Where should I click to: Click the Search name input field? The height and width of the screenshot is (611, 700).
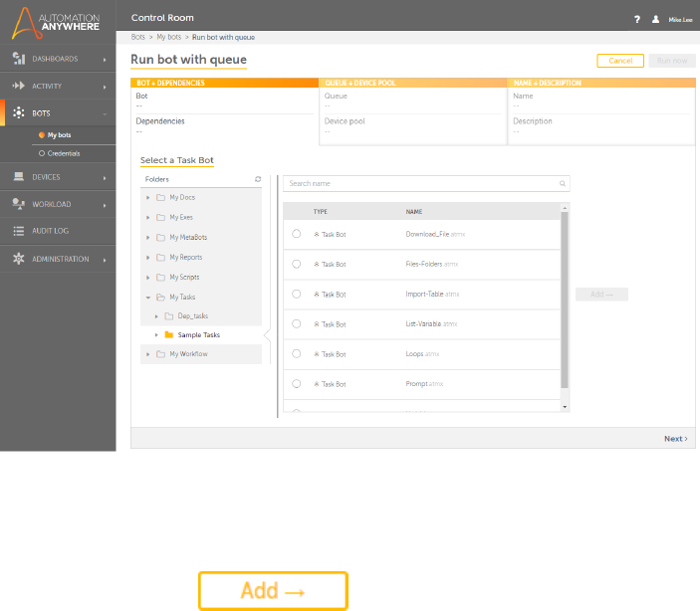[426, 183]
